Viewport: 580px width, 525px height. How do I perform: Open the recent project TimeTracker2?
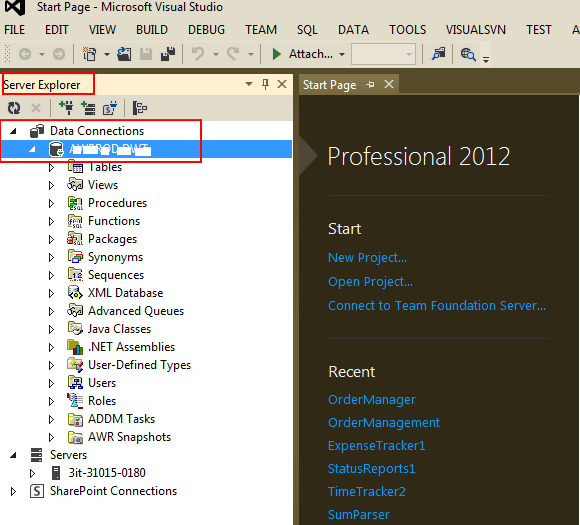pyautogui.click(x=367, y=492)
